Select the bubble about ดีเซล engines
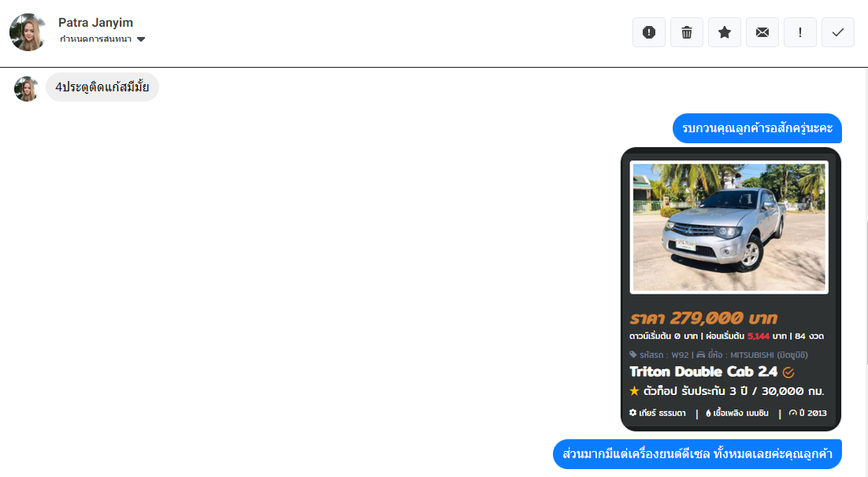 tap(697, 453)
